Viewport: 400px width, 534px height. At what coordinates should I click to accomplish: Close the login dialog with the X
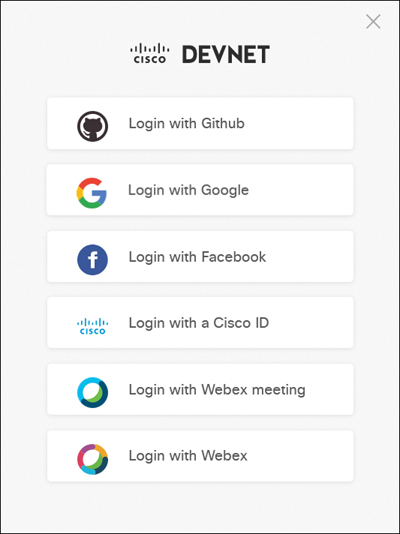pyautogui.click(x=373, y=22)
